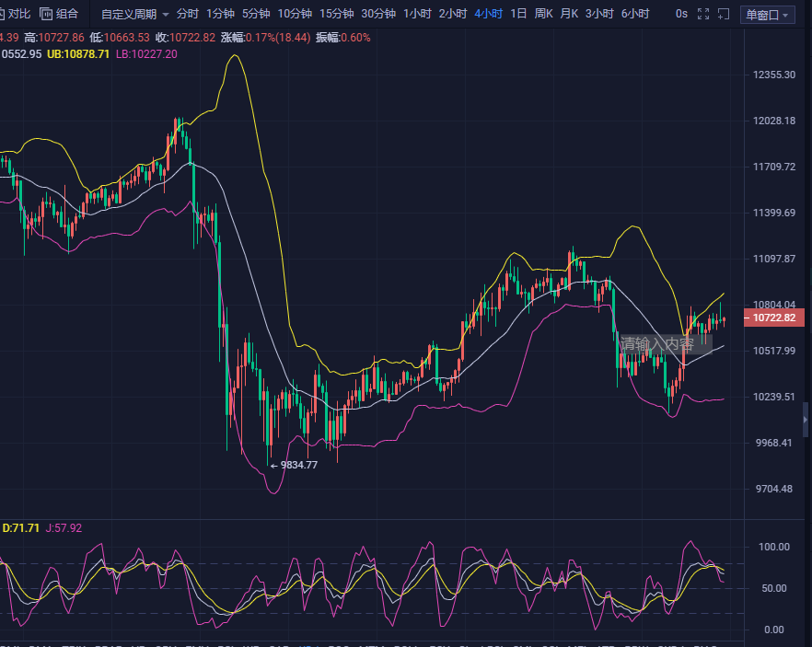Screen dimensions: 812x647
Task: Click the 请输入内容 text input box
Action: pyautogui.click(x=666, y=343)
